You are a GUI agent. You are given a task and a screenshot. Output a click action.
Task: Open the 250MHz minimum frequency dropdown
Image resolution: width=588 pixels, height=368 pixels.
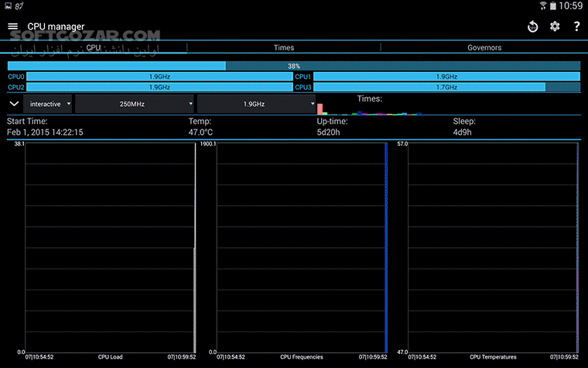tap(135, 104)
